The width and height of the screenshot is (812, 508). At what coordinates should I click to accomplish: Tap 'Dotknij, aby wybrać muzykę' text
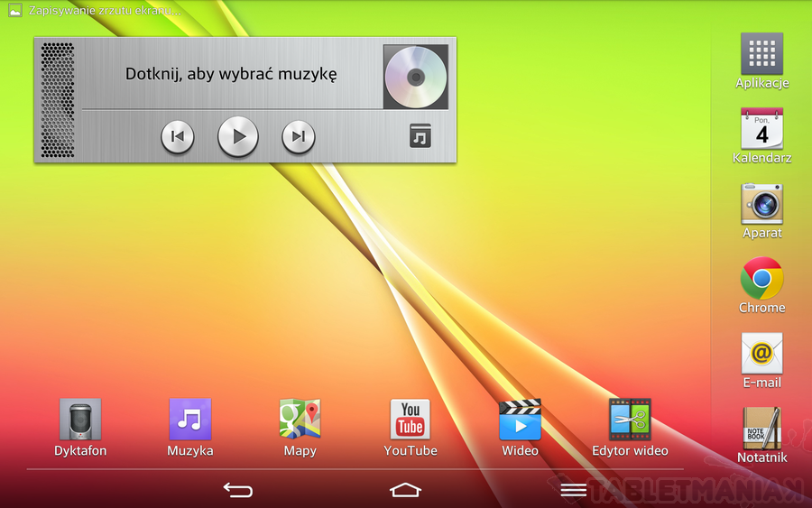pos(231,74)
